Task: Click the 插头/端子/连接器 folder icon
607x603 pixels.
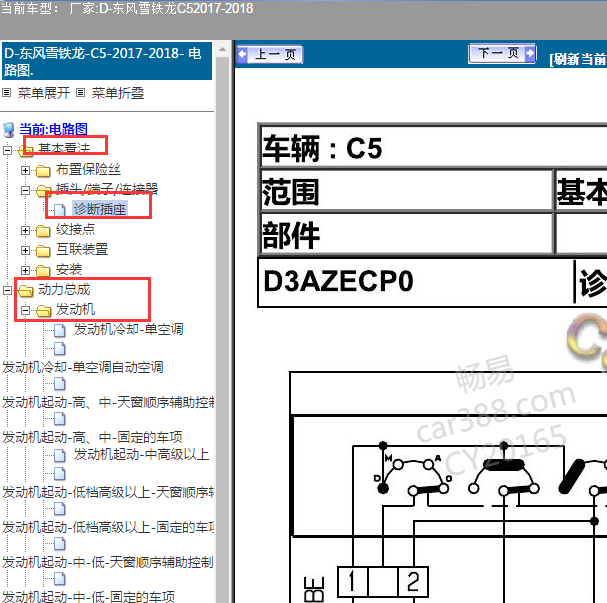Action: (x=43, y=190)
